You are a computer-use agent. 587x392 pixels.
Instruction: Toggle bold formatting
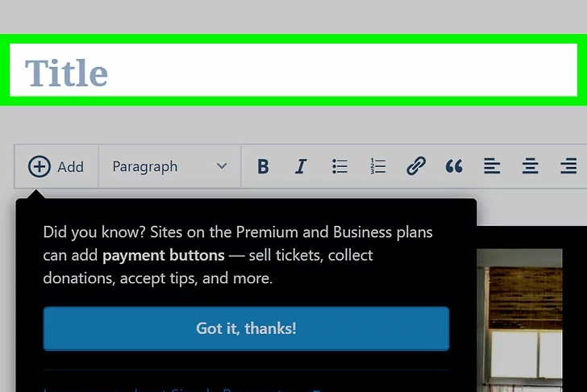point(263,167)
